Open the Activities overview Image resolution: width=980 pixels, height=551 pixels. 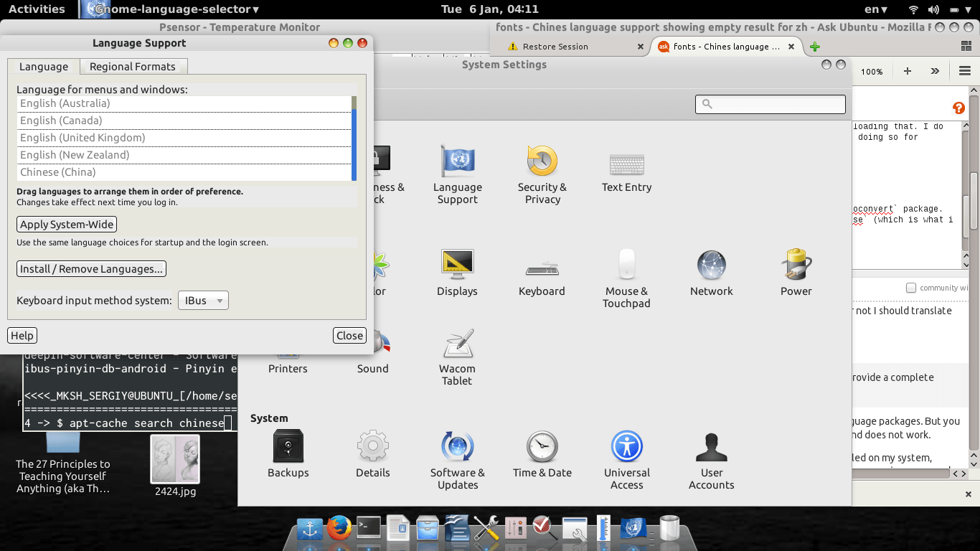(x=37, y=9)
